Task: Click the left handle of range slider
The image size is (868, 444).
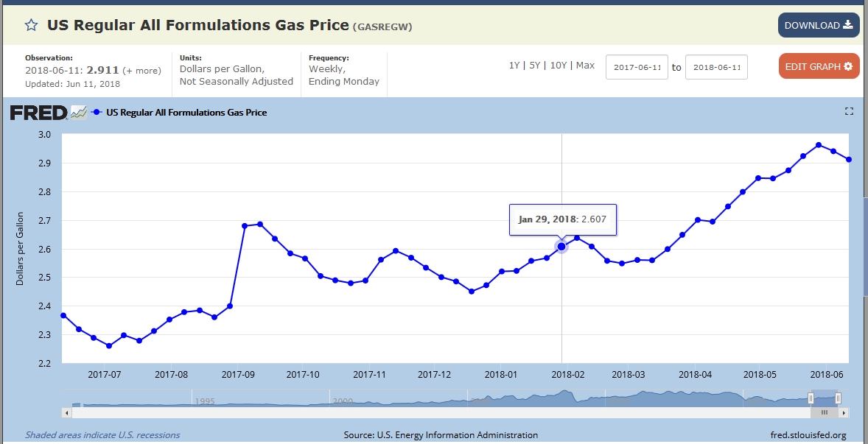Action: [x=811, y=398]
